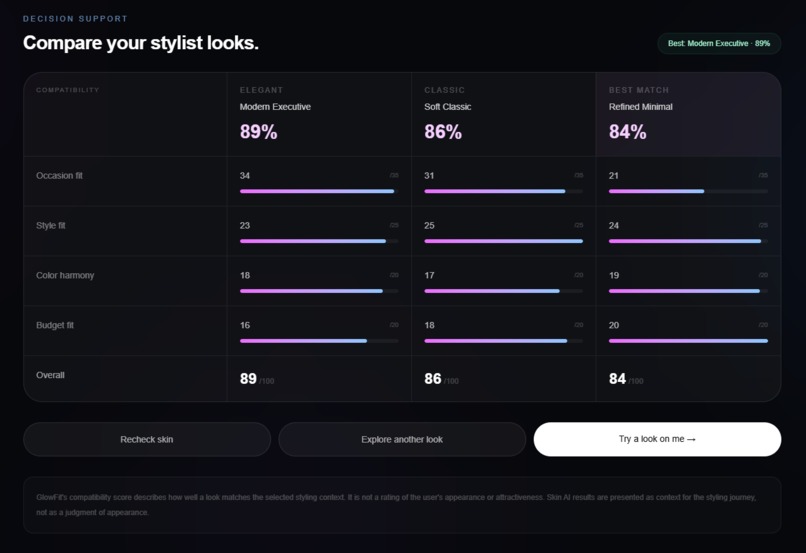Click Budget fit value 20
The width and height of the screenshot is (806, 553).
pyautogui.click(x=614, y=325)
